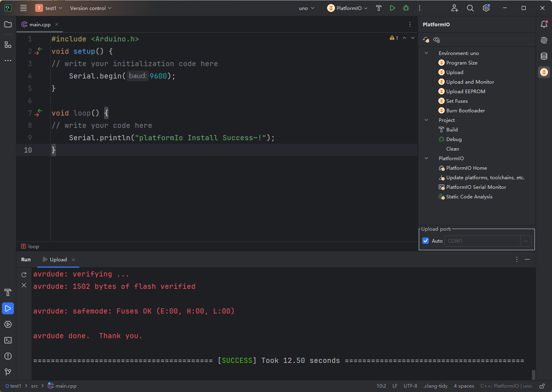Viewport: 552px width, 392px height.
Task: Toggle read-only lock icon in status bar
Action: pyautogui.click(x=542, y=386)
